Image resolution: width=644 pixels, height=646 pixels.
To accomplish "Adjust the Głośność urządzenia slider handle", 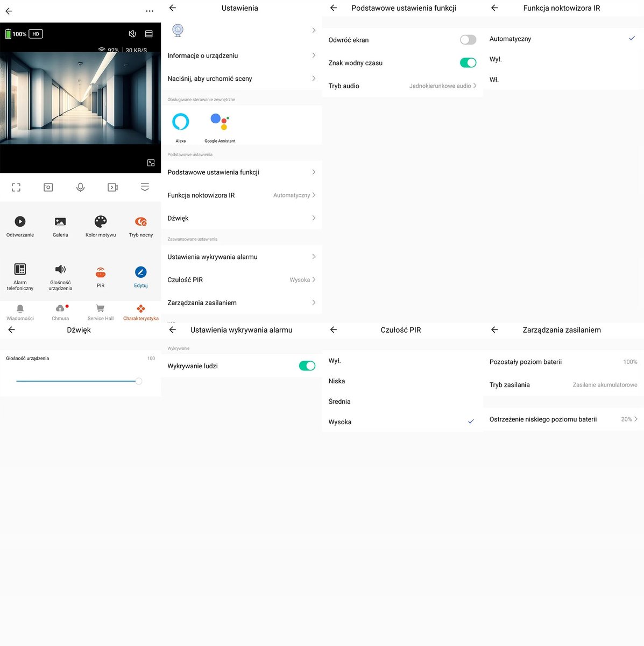I will click(139, 381).
